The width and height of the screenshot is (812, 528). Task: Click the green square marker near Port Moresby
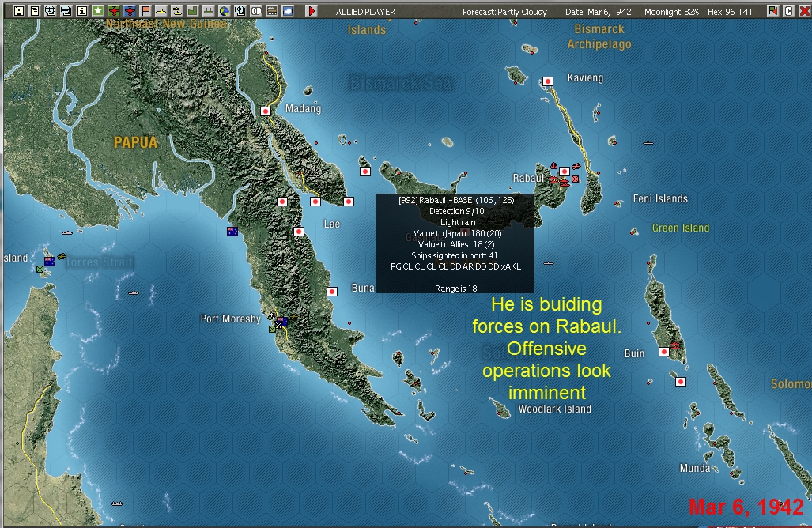click(x=273, y=329)
